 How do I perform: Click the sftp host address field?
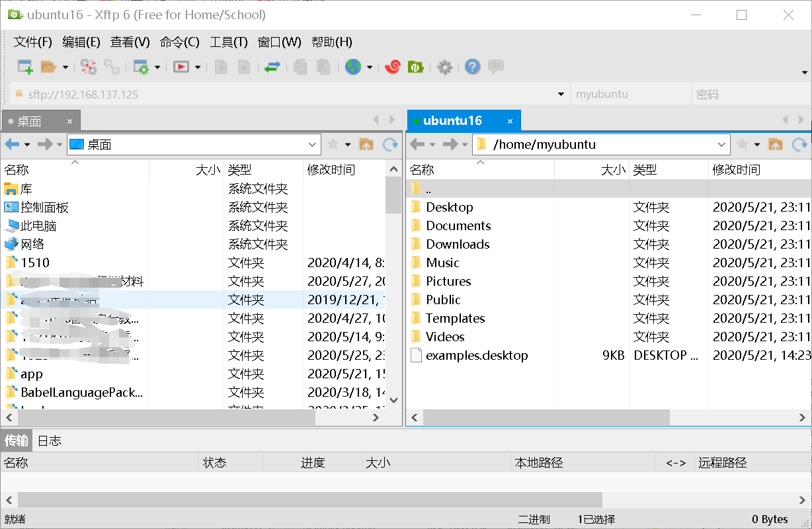(290, 94)
